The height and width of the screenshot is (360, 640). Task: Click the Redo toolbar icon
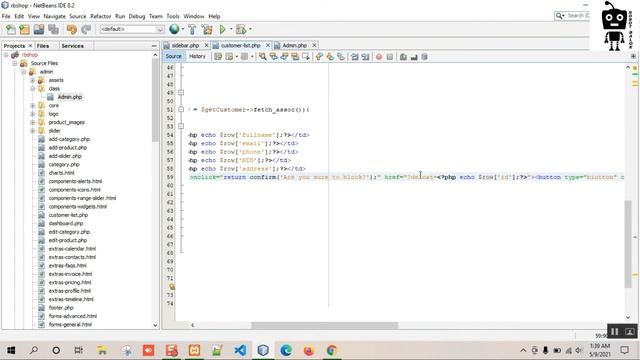point(86,29)
